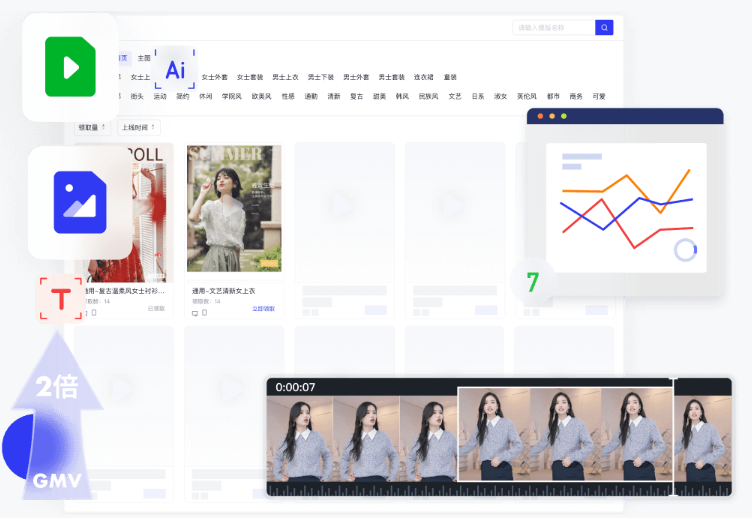Viewport: 752px width, 518px height.
Task: Filter by 通勤 style
Action: (311, 96)
